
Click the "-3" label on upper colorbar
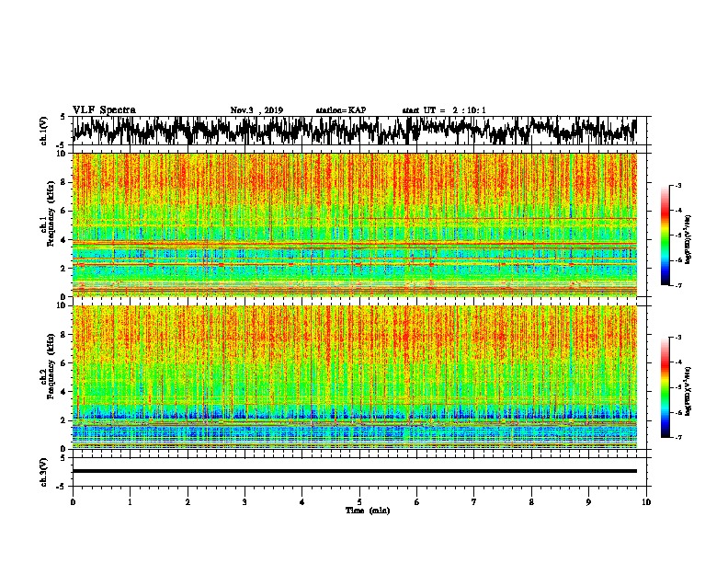[x=678, y=186]
